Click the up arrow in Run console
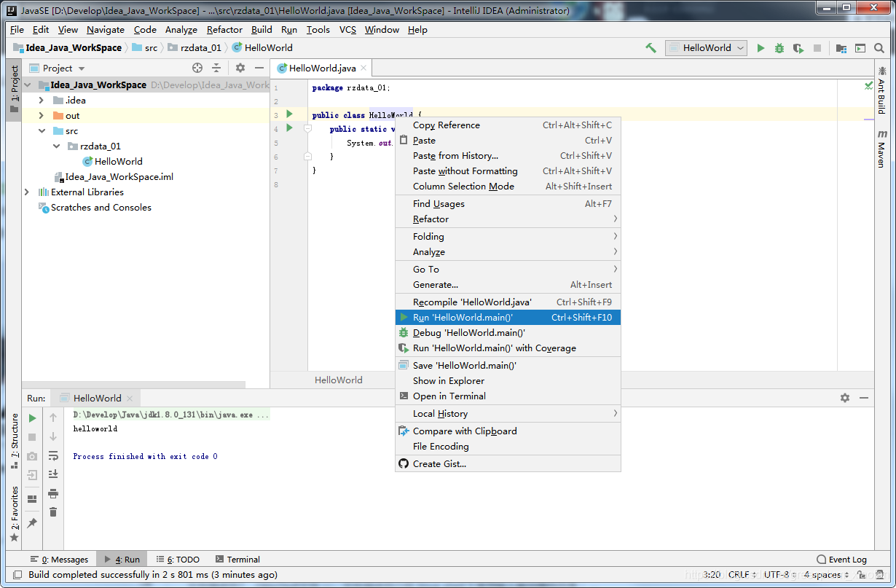 [53, 418]
